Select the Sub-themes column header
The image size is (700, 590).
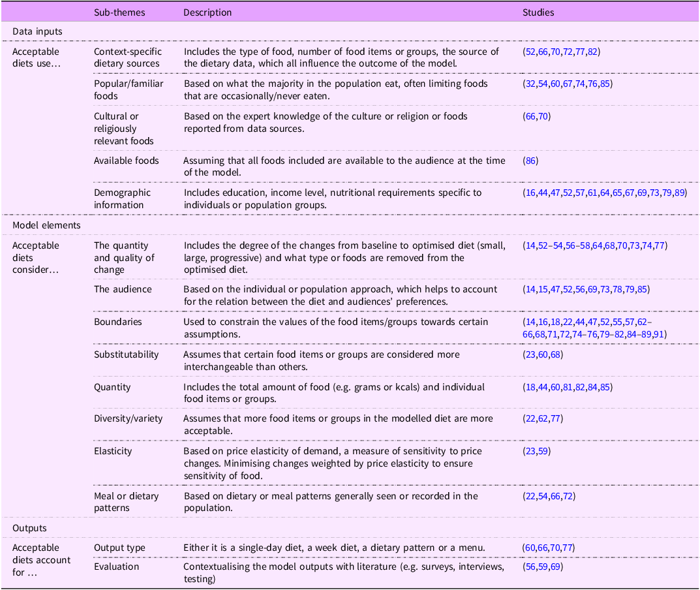[119, 12]
